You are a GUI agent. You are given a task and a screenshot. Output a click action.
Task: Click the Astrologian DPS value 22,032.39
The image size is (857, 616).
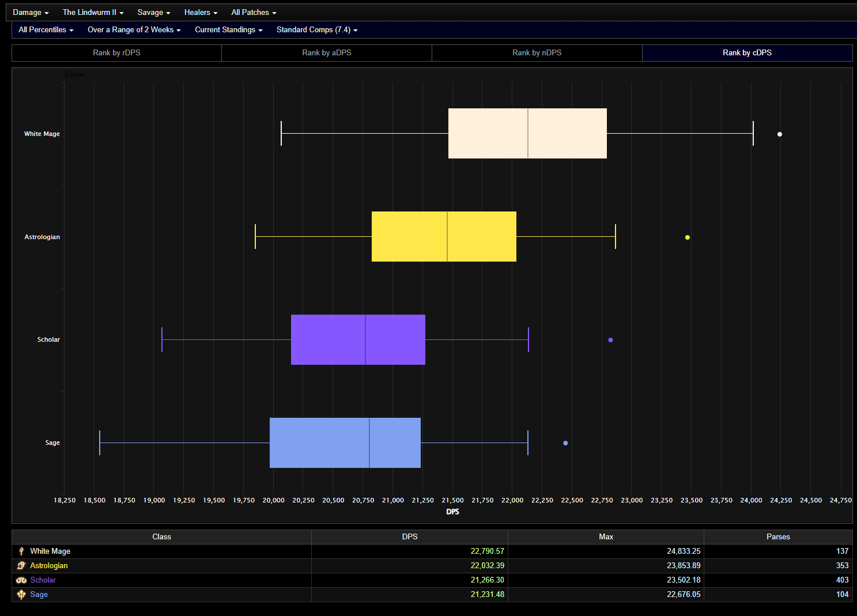(x=488, y=566)
